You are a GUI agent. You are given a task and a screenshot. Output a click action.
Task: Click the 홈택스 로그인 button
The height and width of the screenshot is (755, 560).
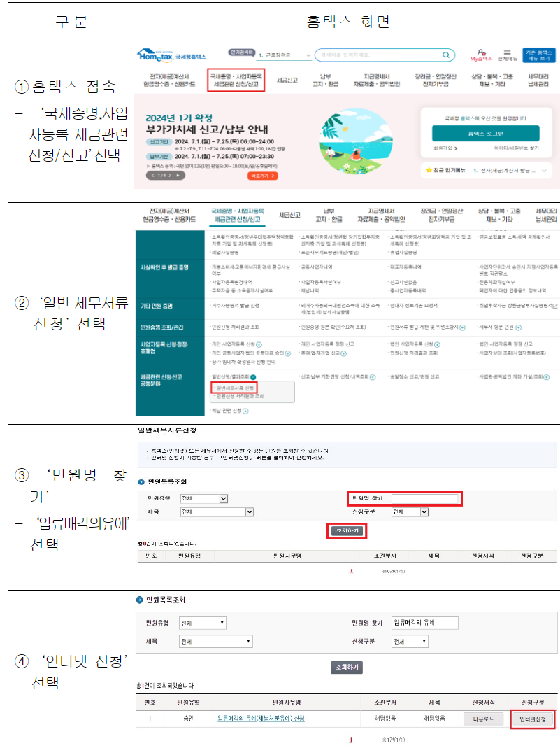pyautogui.click(x=485, y=134)
